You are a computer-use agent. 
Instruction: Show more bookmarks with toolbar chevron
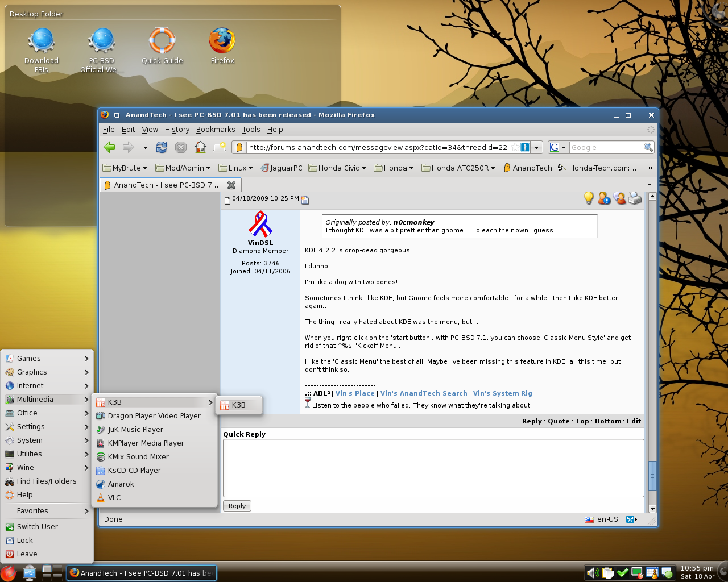click(650, 168)
